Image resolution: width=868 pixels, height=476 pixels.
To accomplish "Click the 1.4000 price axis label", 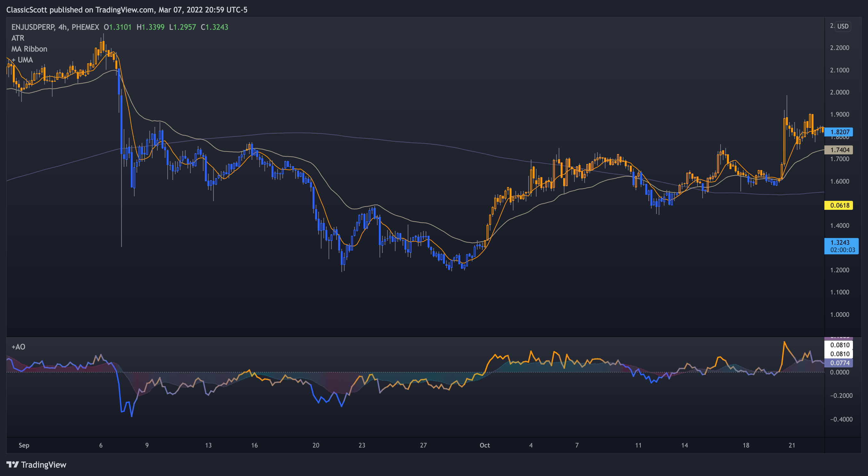I will tap(839, 226).
